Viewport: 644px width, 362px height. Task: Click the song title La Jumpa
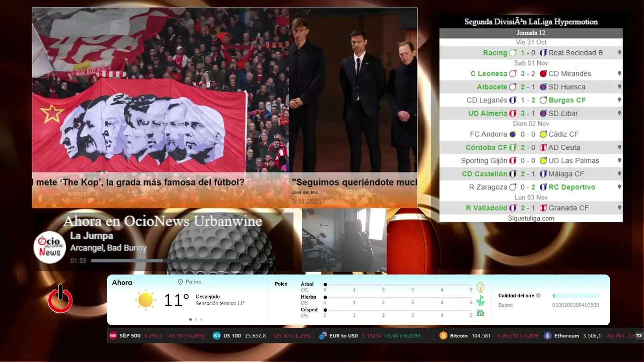click(x=92, y=236)
